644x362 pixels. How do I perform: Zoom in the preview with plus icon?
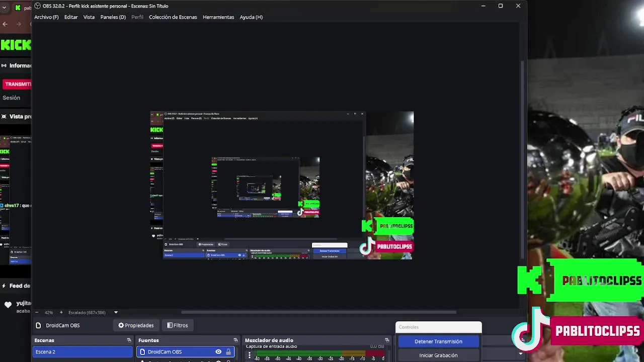pyautogui.click(x=61, y=312)
